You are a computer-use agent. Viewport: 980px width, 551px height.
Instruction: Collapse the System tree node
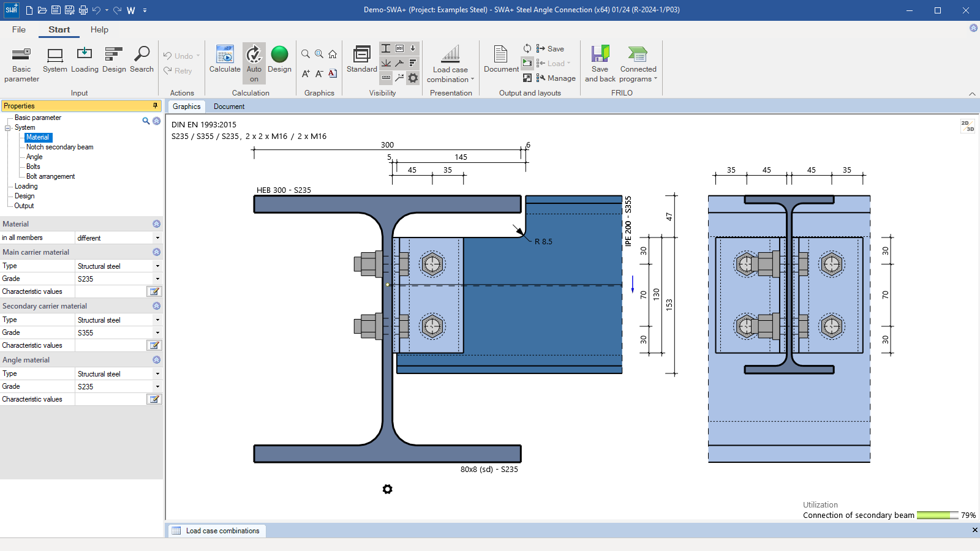[x=8, y=128]
